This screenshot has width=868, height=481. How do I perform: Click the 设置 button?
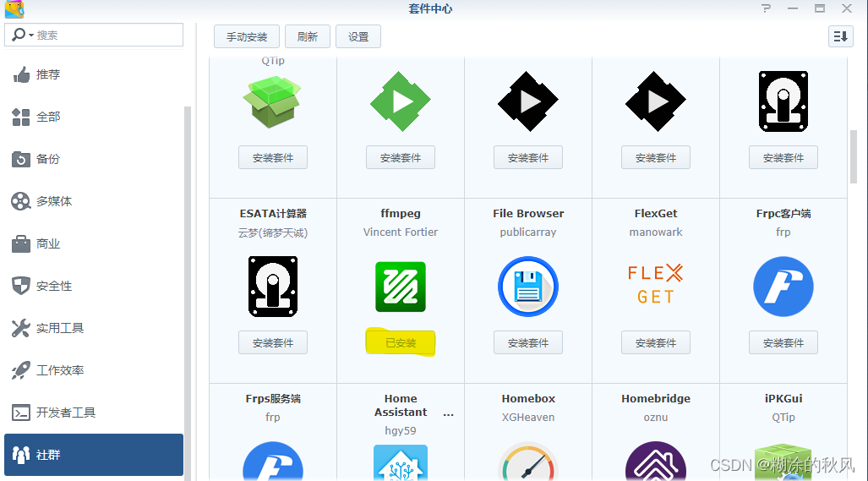358,36
